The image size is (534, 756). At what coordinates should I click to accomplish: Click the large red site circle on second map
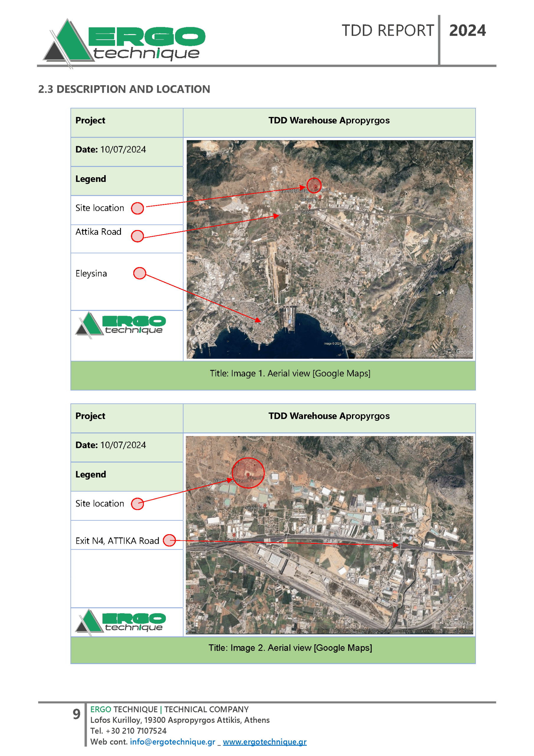point(248,472)
